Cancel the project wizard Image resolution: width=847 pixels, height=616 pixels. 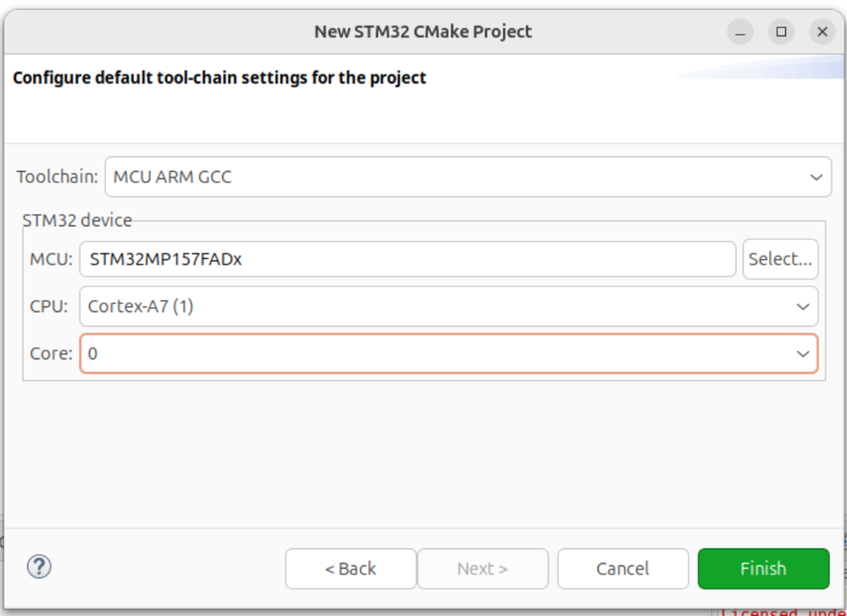[x=622, y=569]
